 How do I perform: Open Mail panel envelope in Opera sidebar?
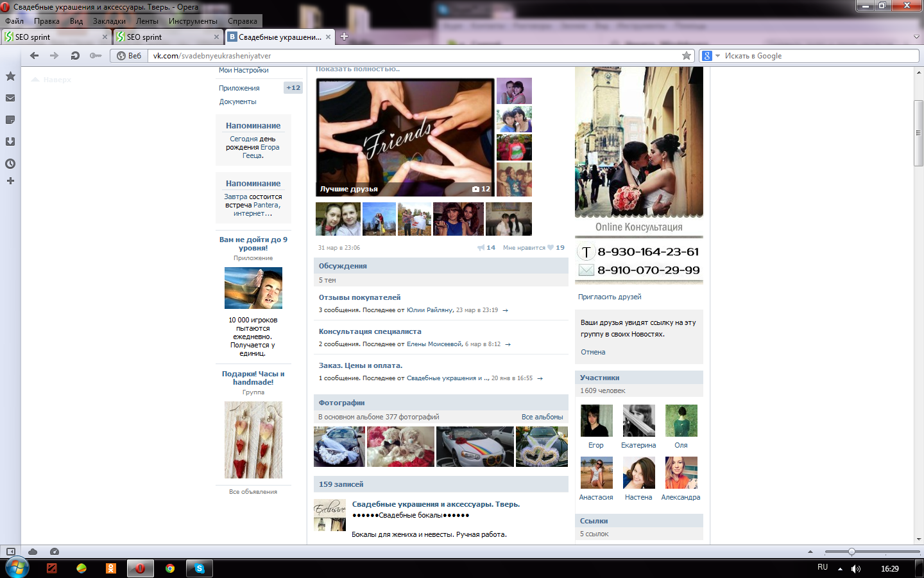click(x=10, y=98)
